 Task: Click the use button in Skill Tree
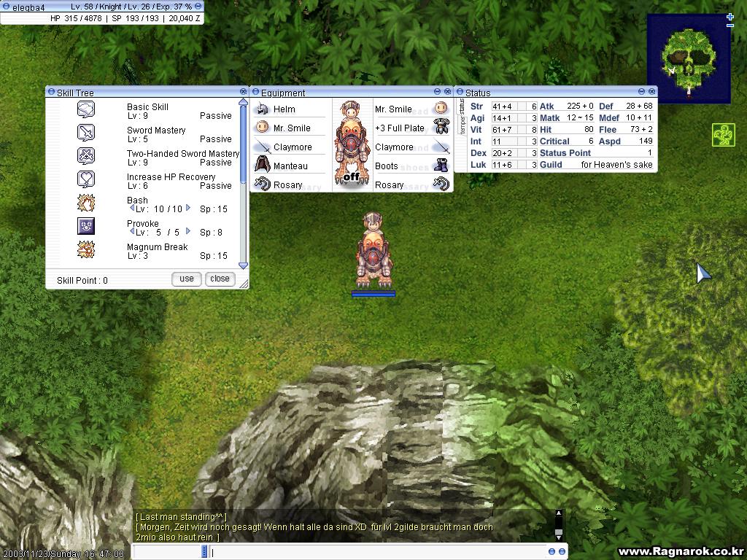186,279
